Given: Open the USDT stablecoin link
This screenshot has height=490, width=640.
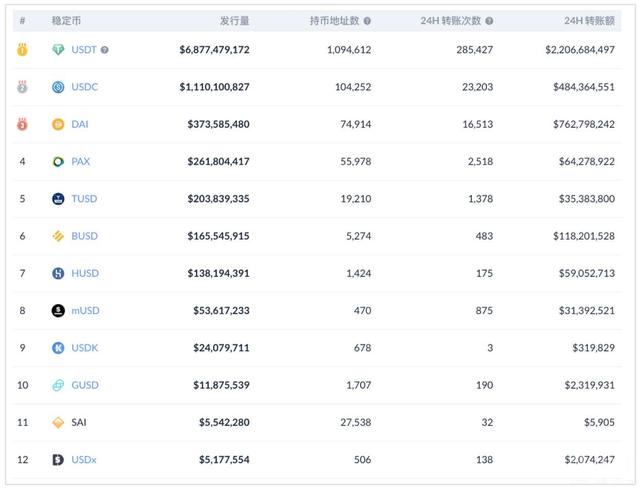Looking at the screenshot, I should tap(84, 50).
